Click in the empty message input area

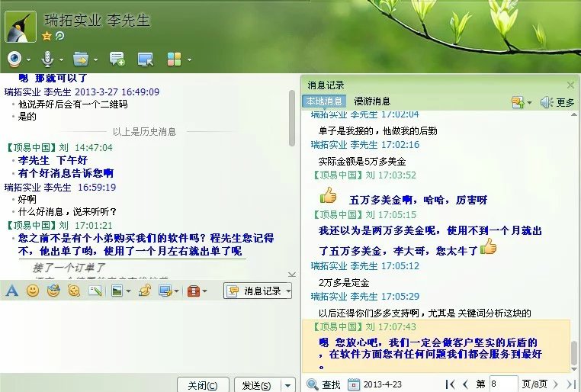(148, 337)
